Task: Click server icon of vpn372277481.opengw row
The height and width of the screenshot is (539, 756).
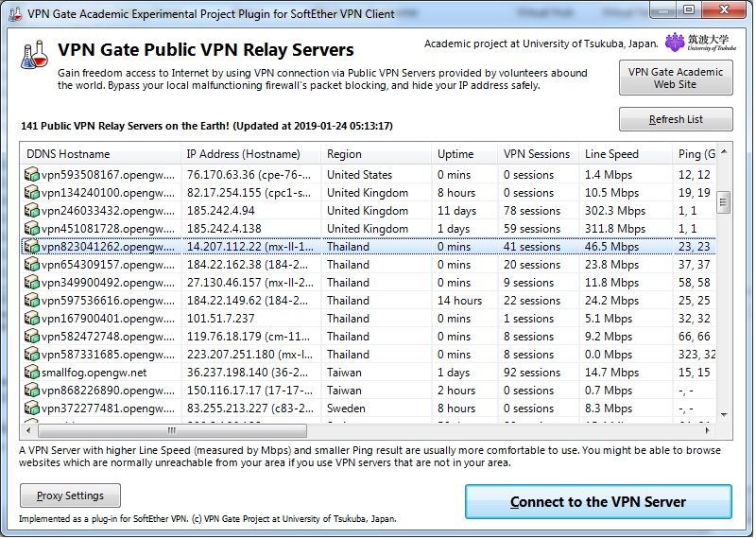Action: (x=32, y=409)
